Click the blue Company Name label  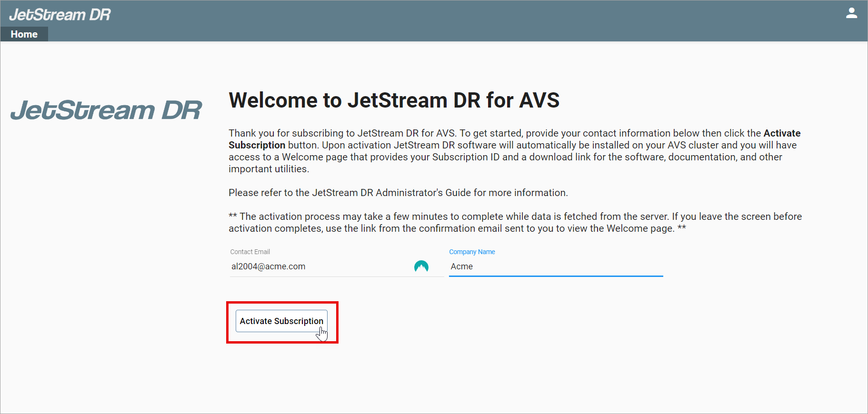[472, 252]
